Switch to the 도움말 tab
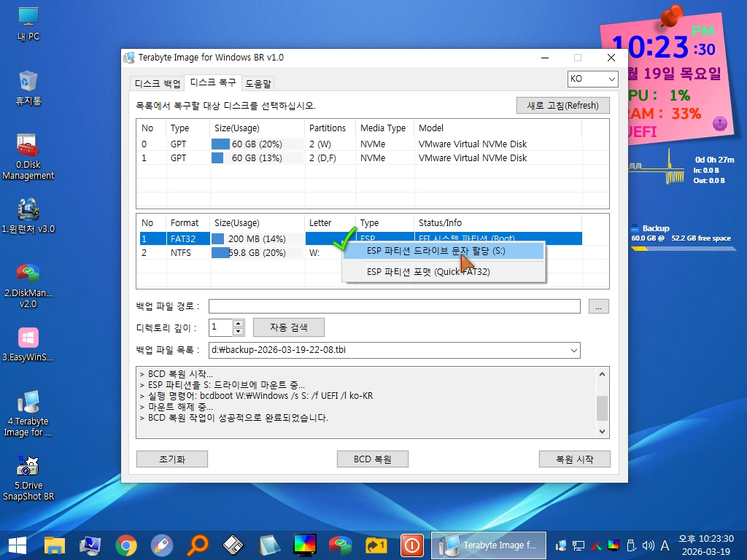The height and width of the screenshot is (560, 747). pyautogui.click(x=258, y=84)
